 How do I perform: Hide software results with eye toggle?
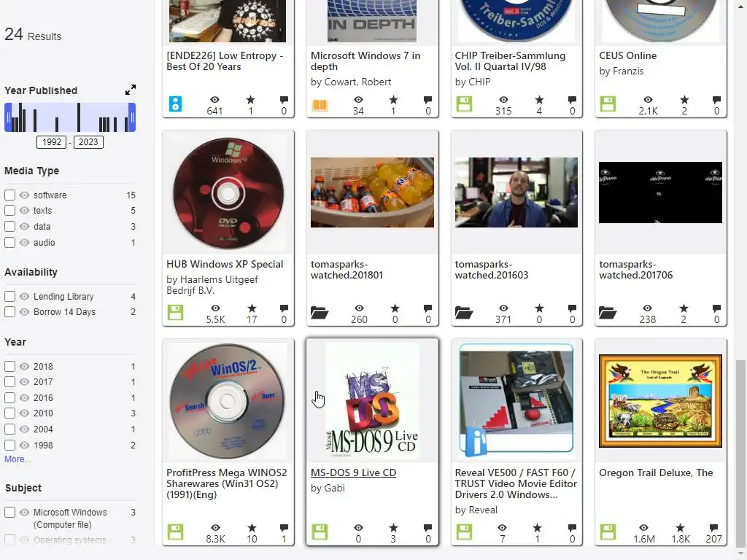(x=24, y=195)
